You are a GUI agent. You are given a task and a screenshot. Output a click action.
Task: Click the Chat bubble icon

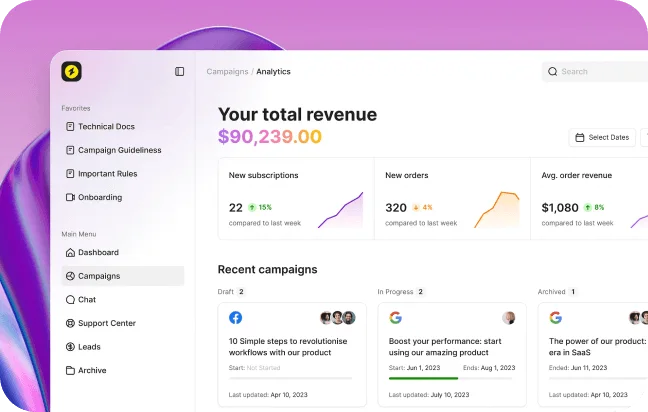coord(70,299)
